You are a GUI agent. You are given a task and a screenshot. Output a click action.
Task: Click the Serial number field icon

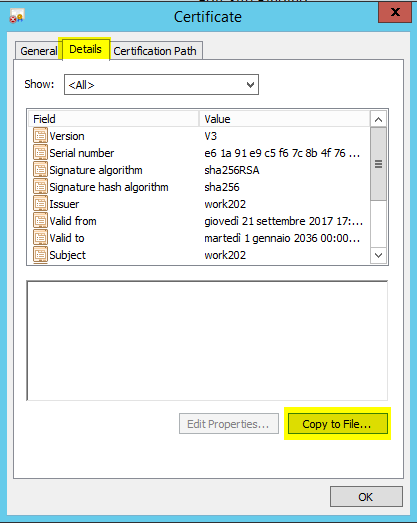40,153
